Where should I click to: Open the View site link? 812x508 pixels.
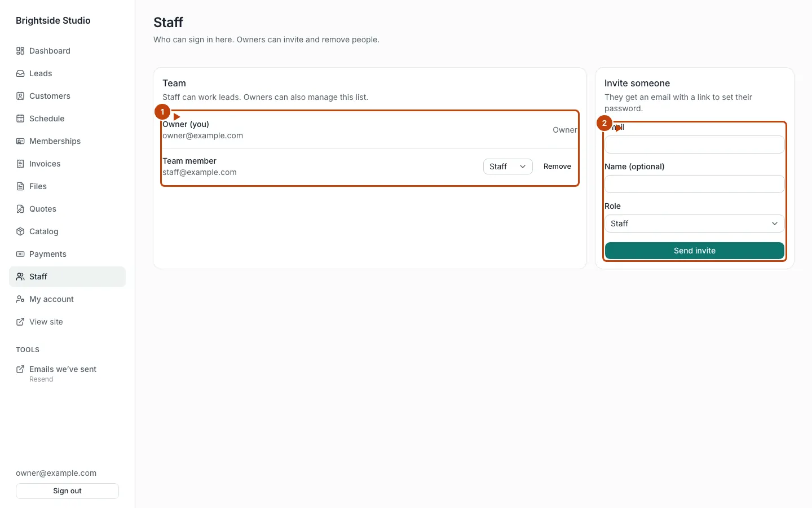pyautogui.click(x=67, y=322)
